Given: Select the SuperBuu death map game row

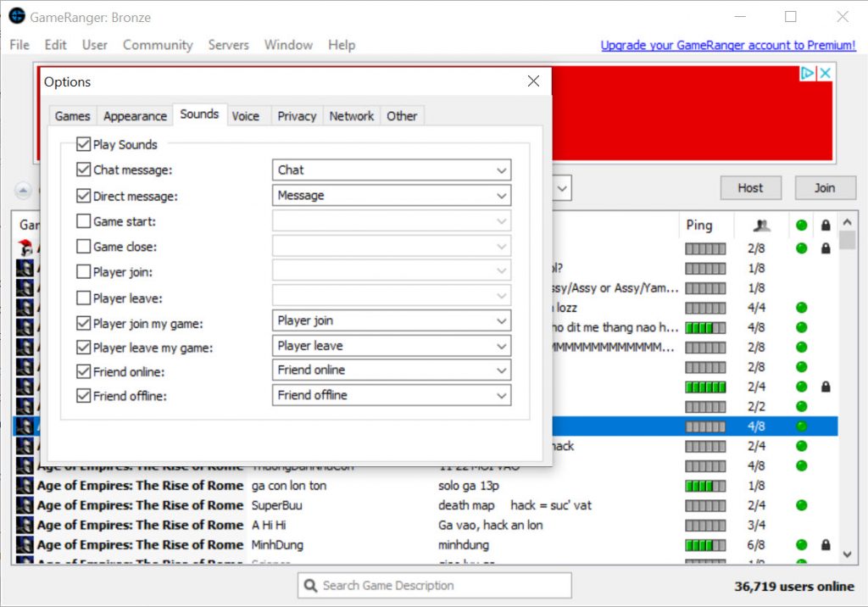Looking at the screenshot, I should point(426,505).
